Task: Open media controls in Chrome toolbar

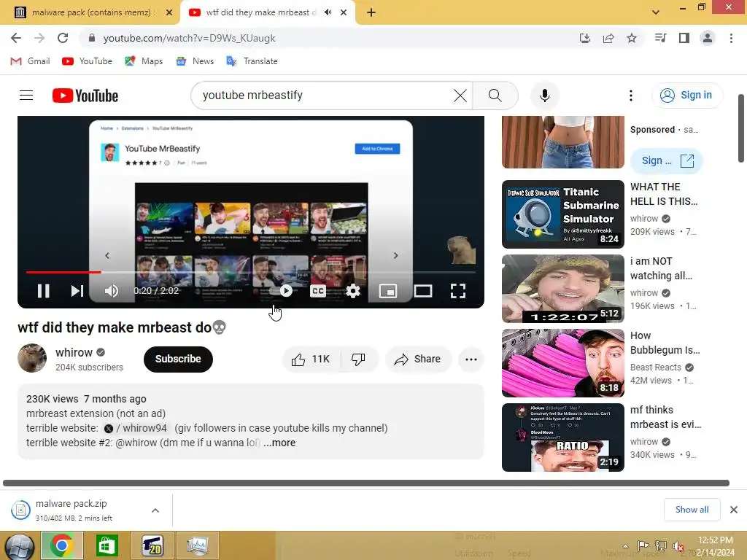Action: coord(660,38)
